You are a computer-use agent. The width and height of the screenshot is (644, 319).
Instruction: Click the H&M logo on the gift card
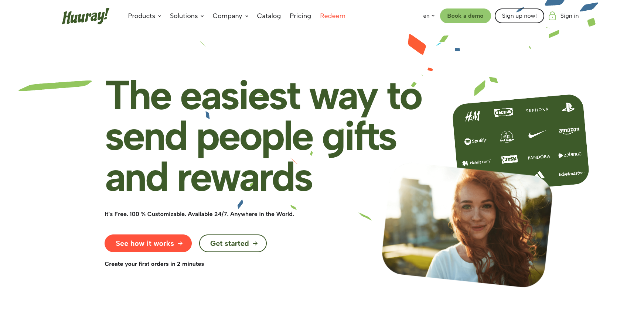472,116
